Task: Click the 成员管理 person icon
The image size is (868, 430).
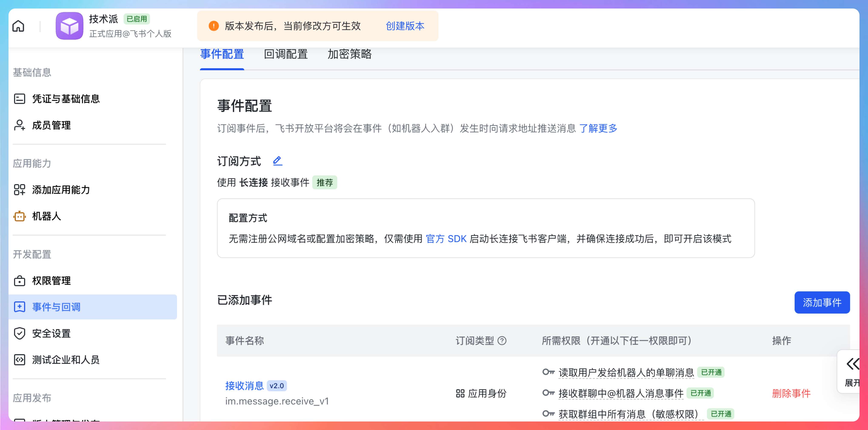Action: pos(20,125)
